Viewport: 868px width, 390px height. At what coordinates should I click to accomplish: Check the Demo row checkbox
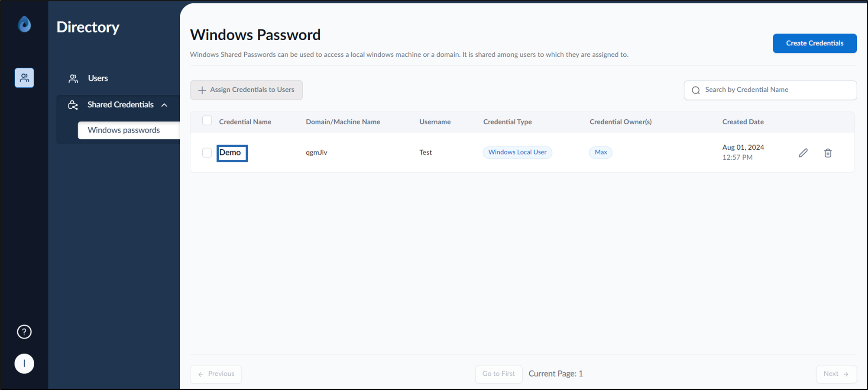point(207,152)
